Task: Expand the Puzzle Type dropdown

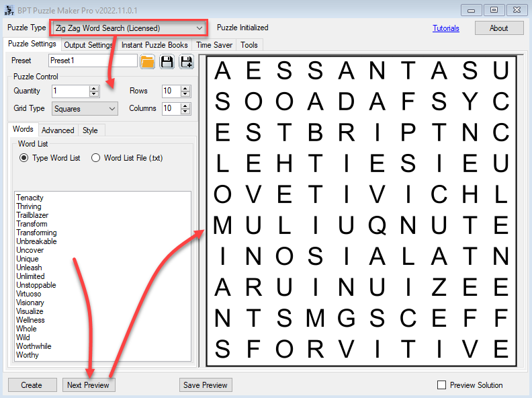Action: click(199, 28)
